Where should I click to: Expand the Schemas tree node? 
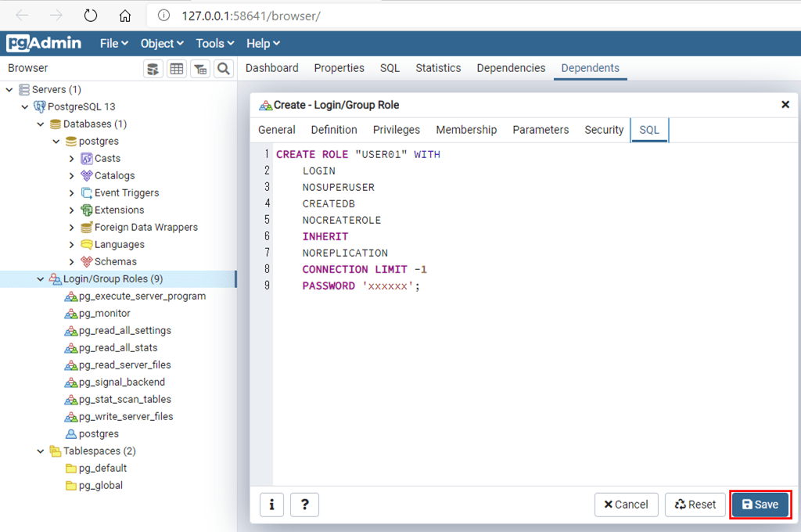point(72,262)
